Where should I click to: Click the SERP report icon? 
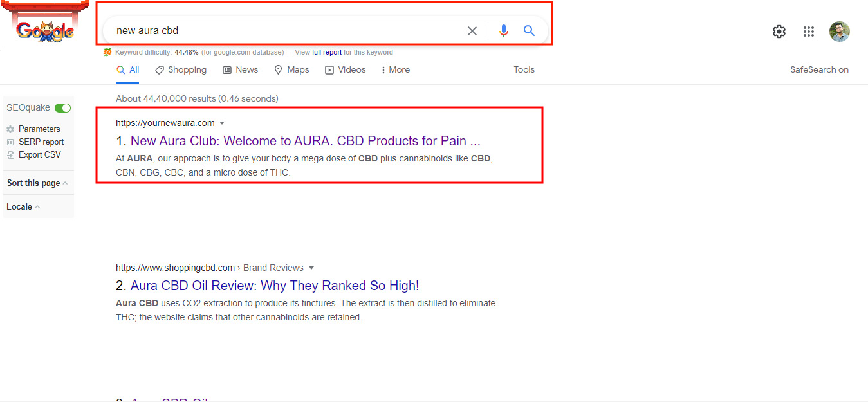pyautogui.click(x=10, y=142)
